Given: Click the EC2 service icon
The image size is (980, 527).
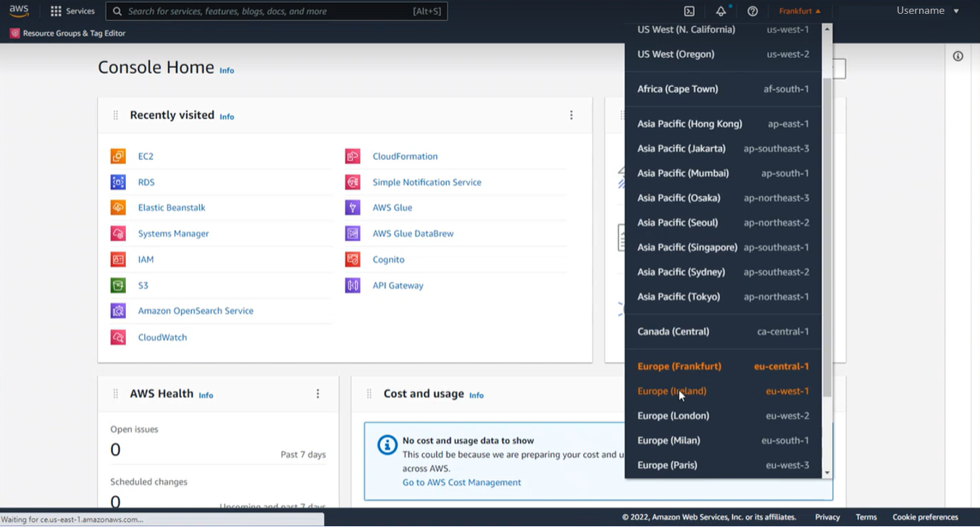Looking at the screenshot, I should pyautogui.click(x=118, y=156).
